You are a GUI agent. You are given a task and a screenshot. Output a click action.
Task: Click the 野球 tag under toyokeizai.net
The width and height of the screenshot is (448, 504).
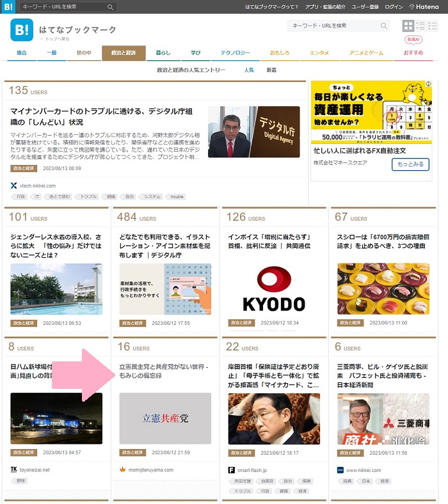[x=20, y=480]
